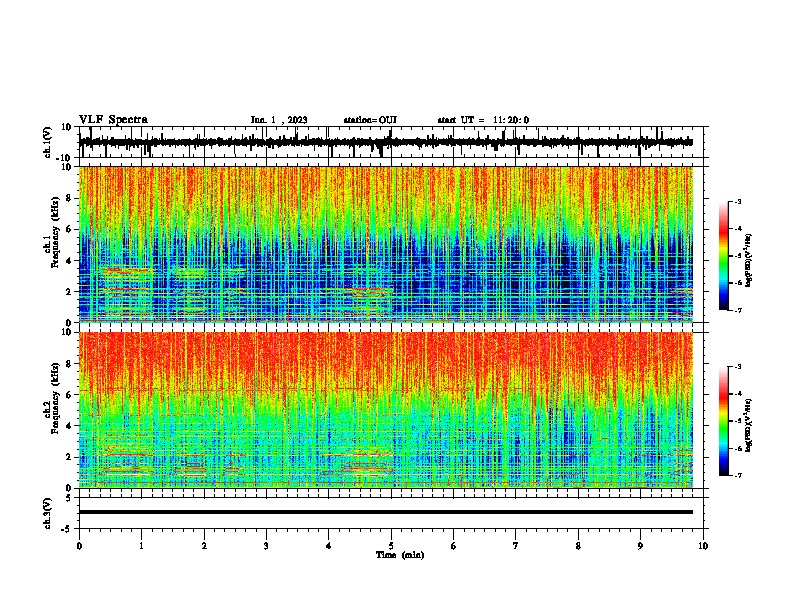
Task: Click the 5 tick label on ch.3(V) axis
Action: [x=69, y=498]
